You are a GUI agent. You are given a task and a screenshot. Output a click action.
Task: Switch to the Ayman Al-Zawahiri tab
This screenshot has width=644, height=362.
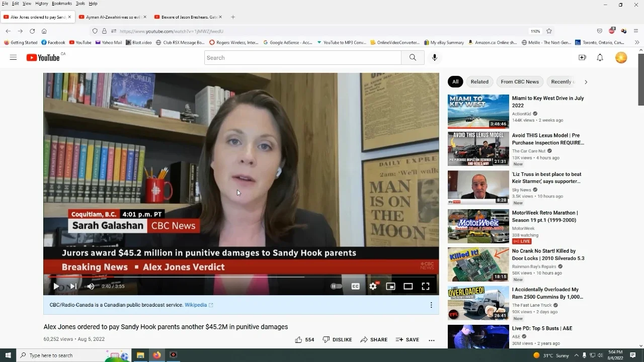[113, 17]
